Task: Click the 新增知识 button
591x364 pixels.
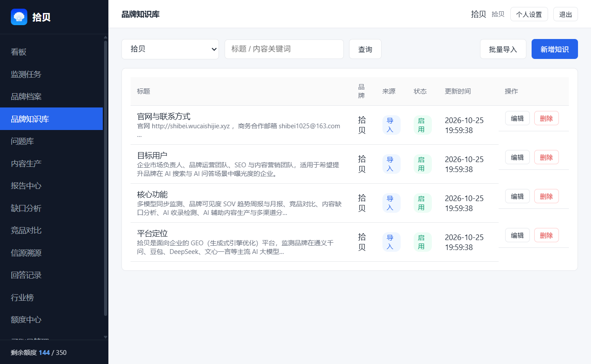Action: click(555, 49)
